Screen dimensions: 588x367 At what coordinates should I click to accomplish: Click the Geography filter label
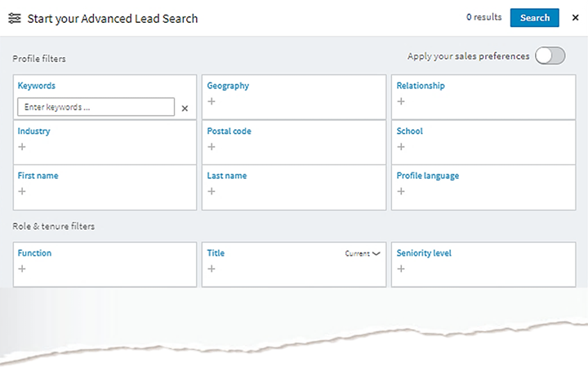228,86
